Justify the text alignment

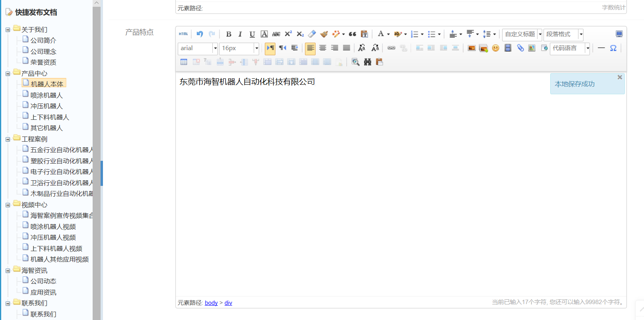pyautogui.click(x=347, y=48)
